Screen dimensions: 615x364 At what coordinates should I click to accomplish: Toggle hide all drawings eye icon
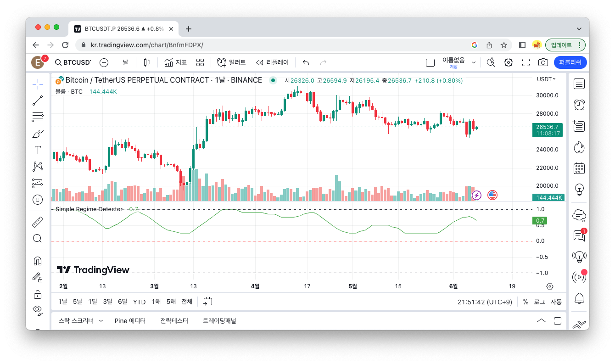(x=38, y=310)
